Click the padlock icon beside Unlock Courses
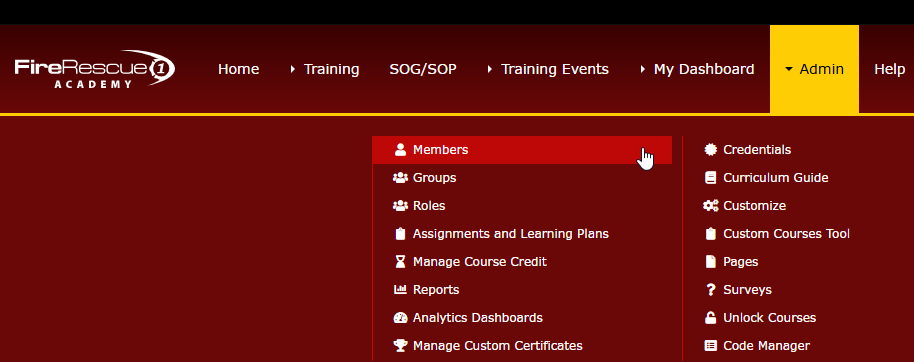 [711, 318]
